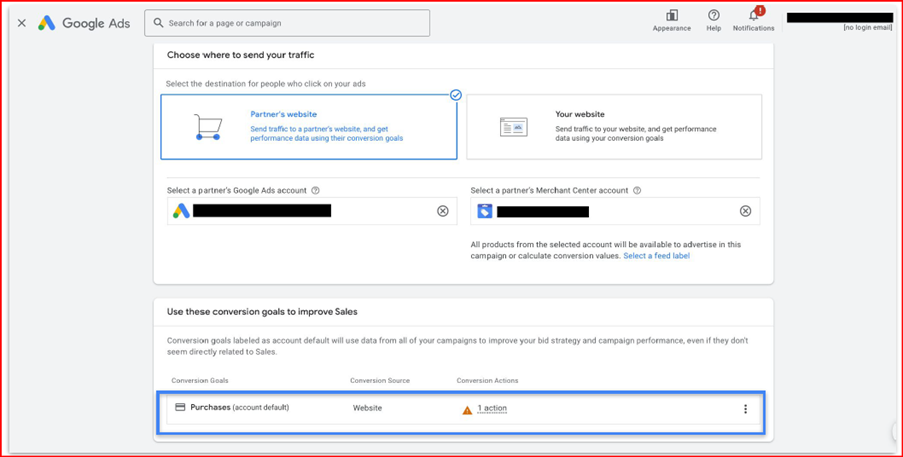Image resolution: width=903 pixels, height=457 pixels.
Task: Click the Select a feed label link
Action: click(656, 256)
